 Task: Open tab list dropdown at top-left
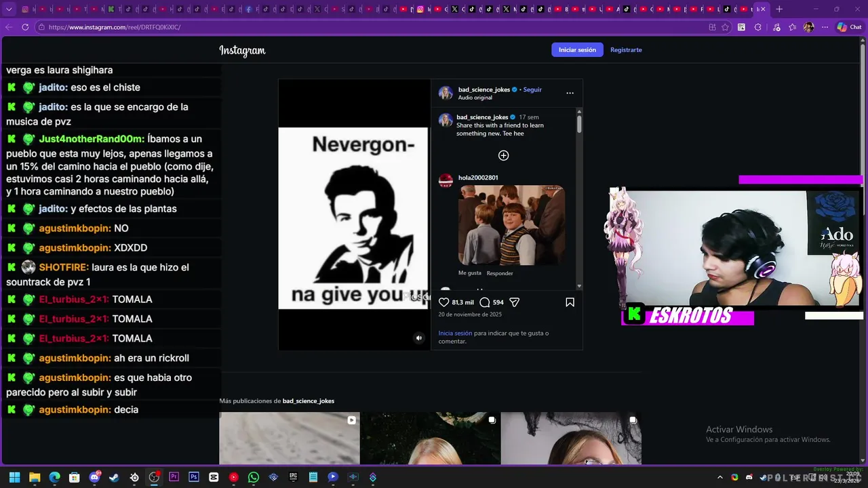point(9,9)
